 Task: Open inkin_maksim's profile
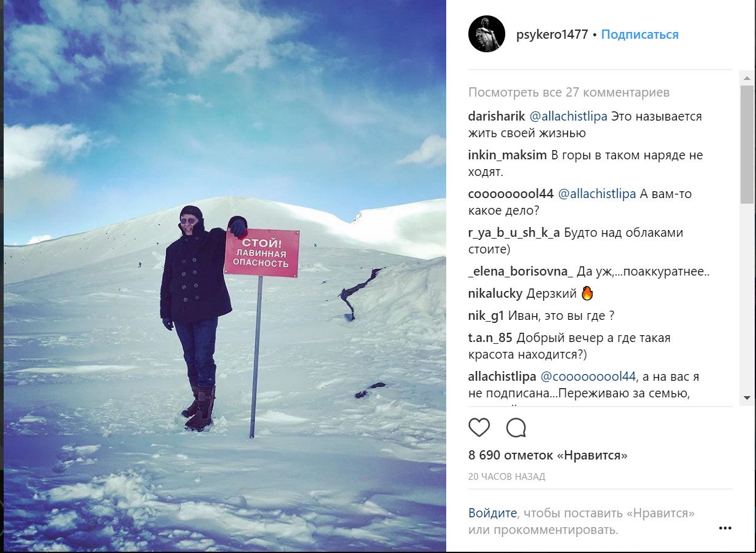pyautogui.click(x=507, y=155)
